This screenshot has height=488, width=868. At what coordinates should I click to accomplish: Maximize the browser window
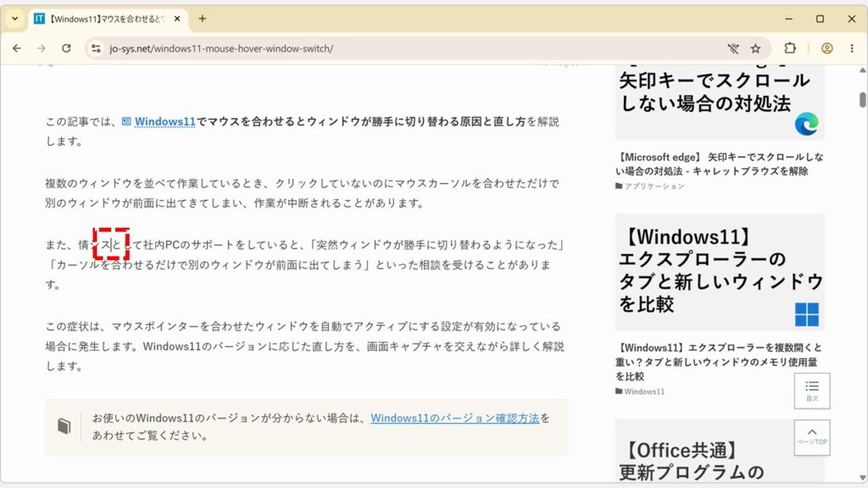coord(820,19)
